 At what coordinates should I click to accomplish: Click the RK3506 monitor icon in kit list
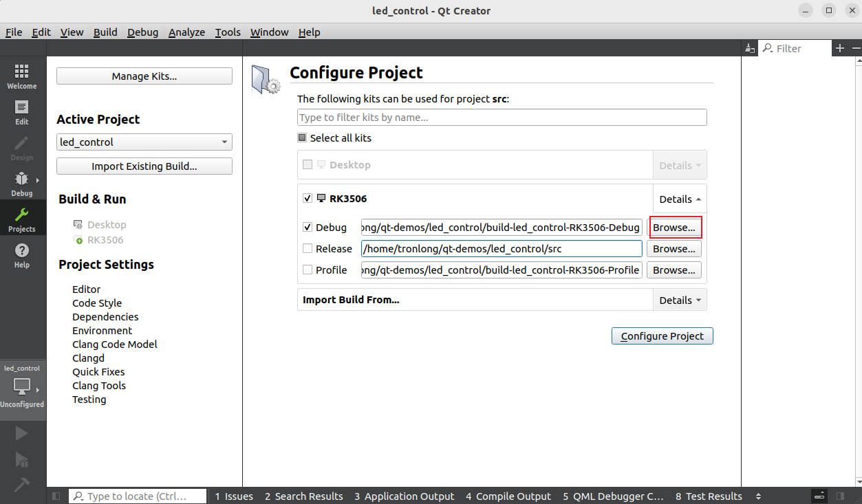tap(321, 199)
